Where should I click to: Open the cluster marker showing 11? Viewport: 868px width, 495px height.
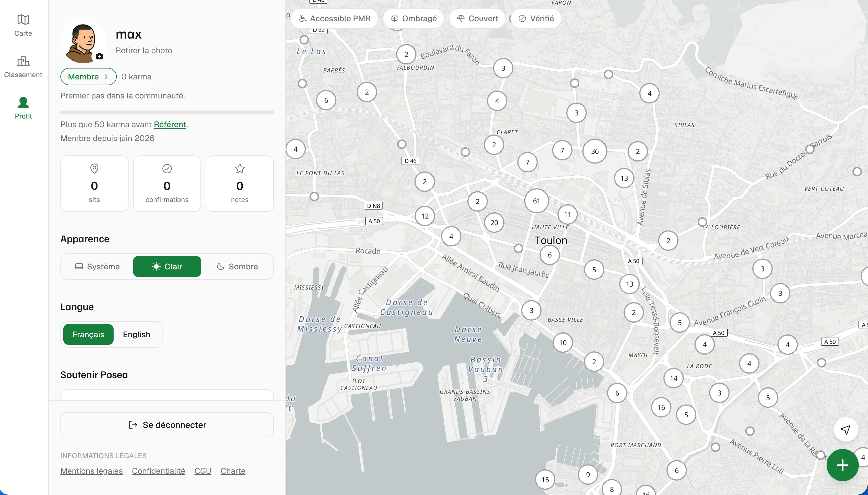567,214
